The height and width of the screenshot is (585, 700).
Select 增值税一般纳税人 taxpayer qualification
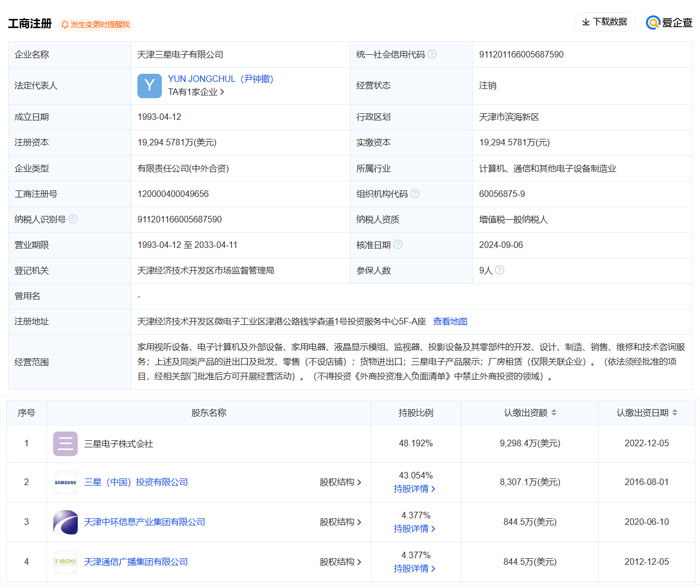tap(513, 219)
